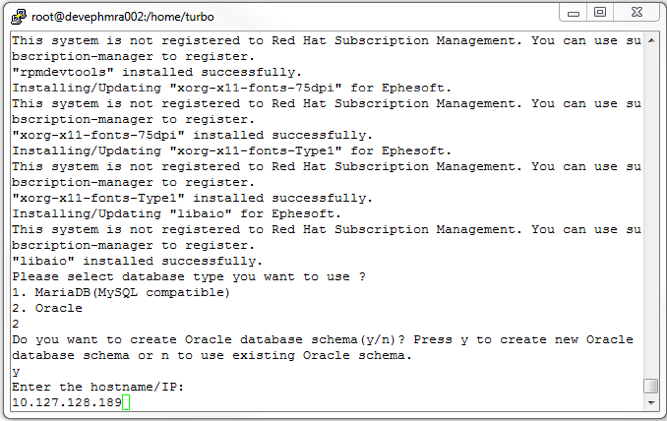Click the green terminal cursor block

tap(127, 403)
